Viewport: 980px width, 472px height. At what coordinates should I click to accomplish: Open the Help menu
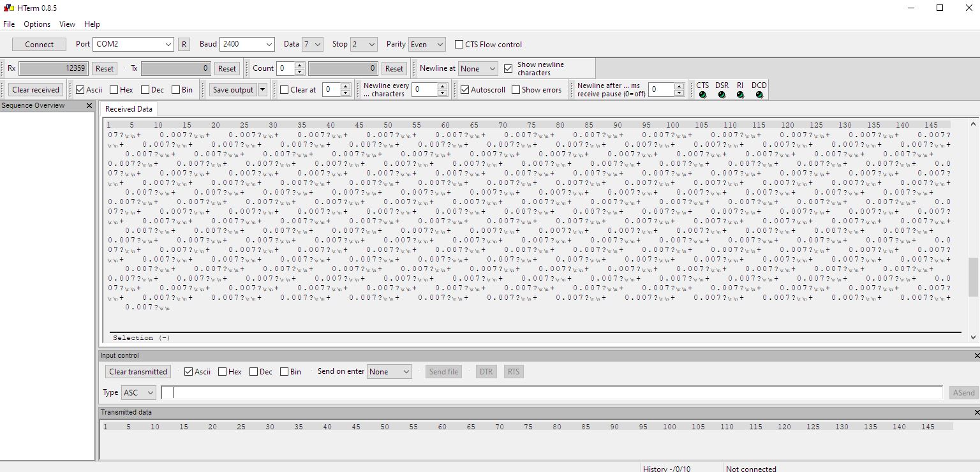pos(92,24)
